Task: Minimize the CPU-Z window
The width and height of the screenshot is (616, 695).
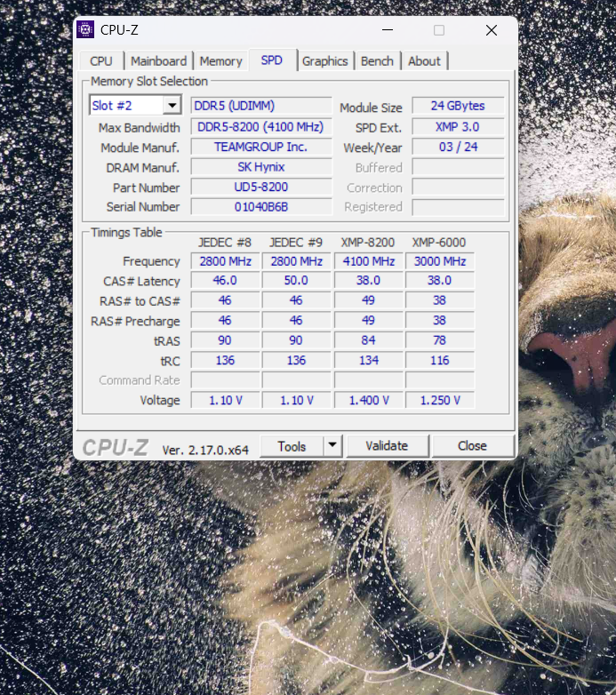Action: coord(388,30)
